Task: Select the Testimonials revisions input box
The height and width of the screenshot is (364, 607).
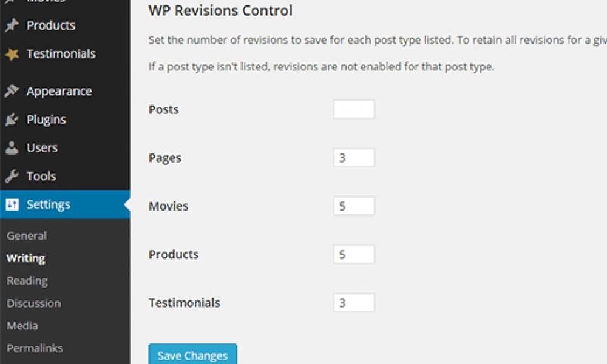Action: (354, 303)
